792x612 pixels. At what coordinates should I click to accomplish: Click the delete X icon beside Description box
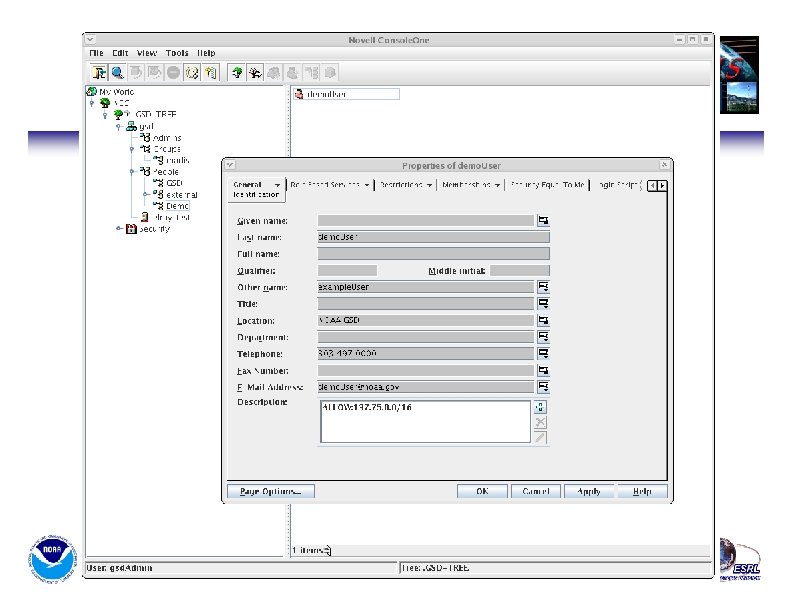tap(540, 422)
